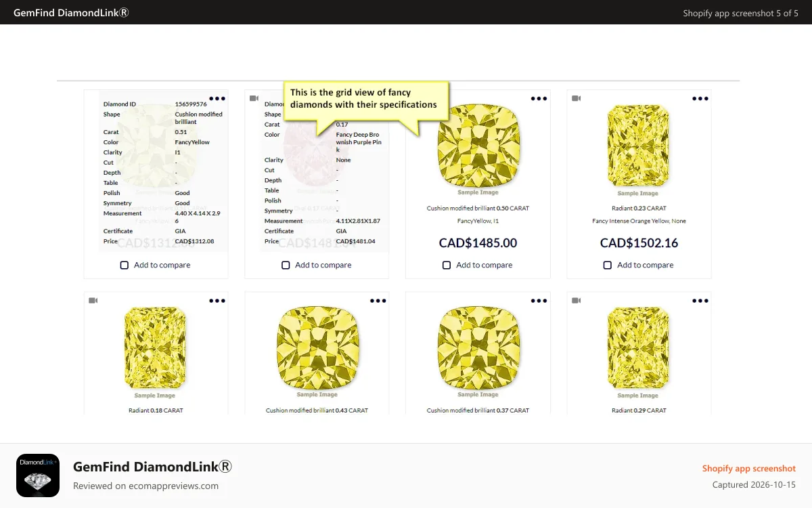Click clarity value I1 in specs overlay
The height and width of the screenshot is (508, 812).
177,152
